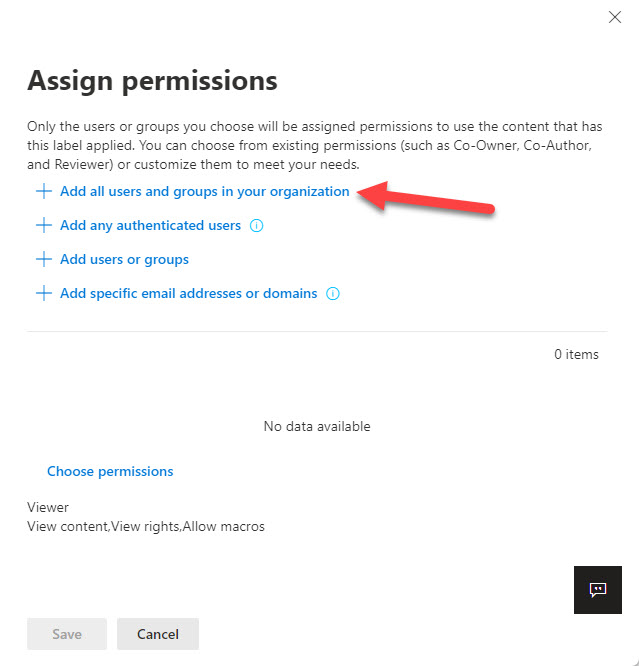This screenshot has width=639, height=666.
Task: Open the Add users or groups option
Action: point(124,259)
